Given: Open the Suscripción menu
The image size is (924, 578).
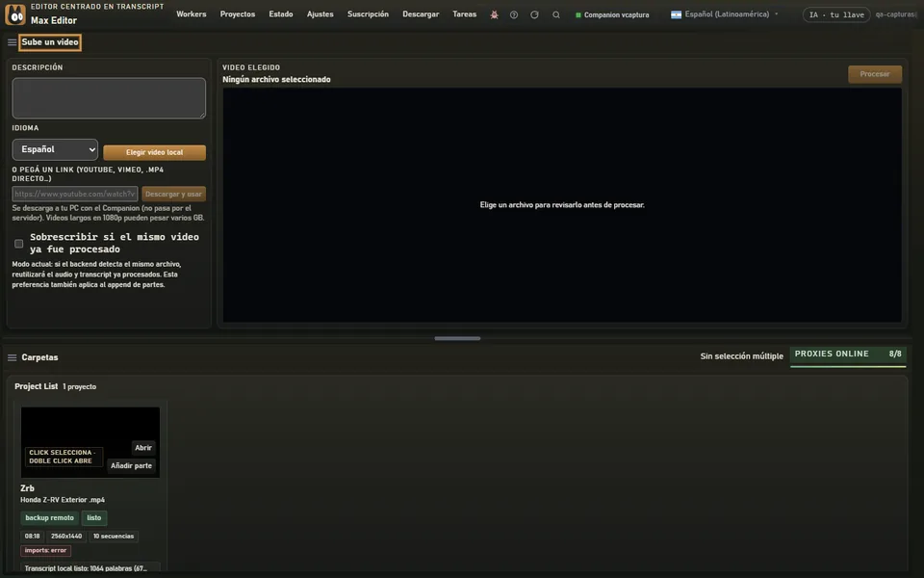Looking at the screenshot, I should pos(368,14).
